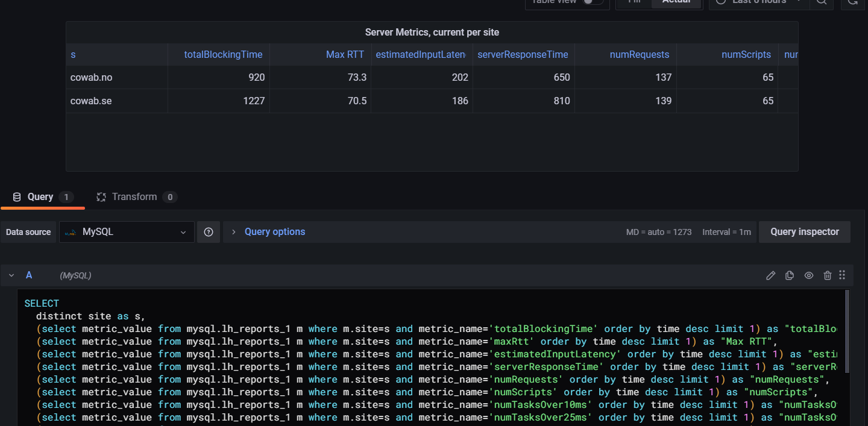Click the drag handle of query A
The width and height of the screenshot is (868, 426).
click(842, 275)
